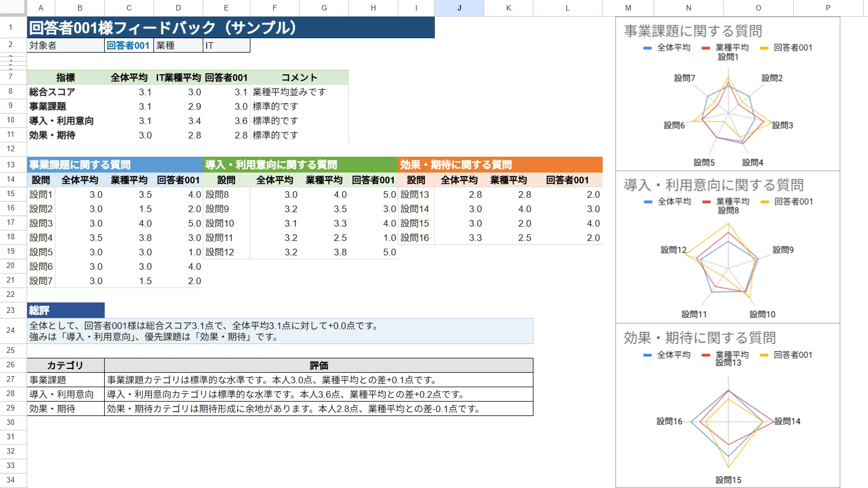Select the 事業課題 category cell in row 27
The height and width of the screenshot is (488, 868).
click(66, 380)
